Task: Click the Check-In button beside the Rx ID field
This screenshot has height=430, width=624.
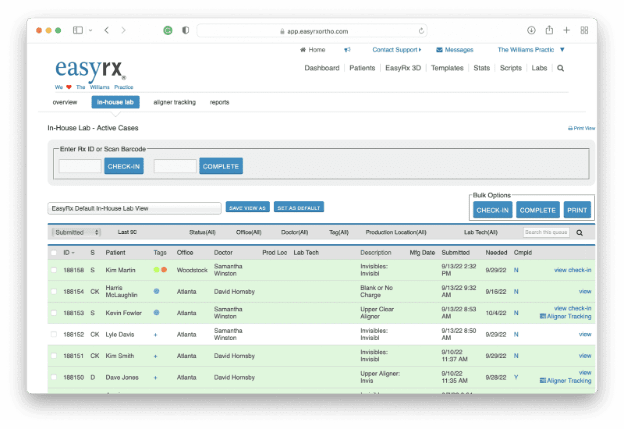Action: (124, 166)
